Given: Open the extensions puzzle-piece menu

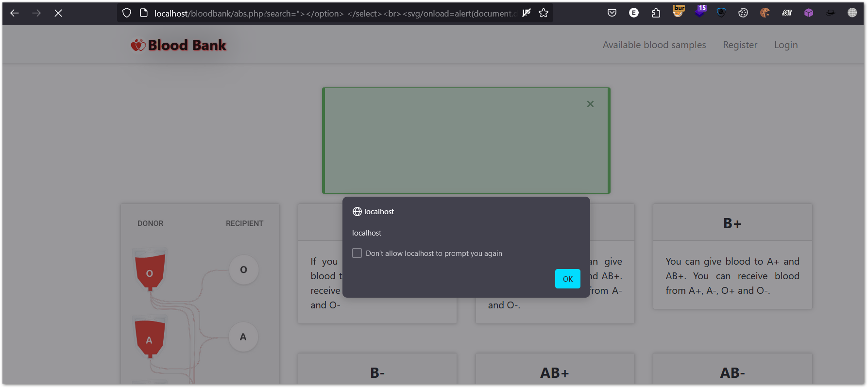Looking at the screenshot, I should tap(656, 13).
